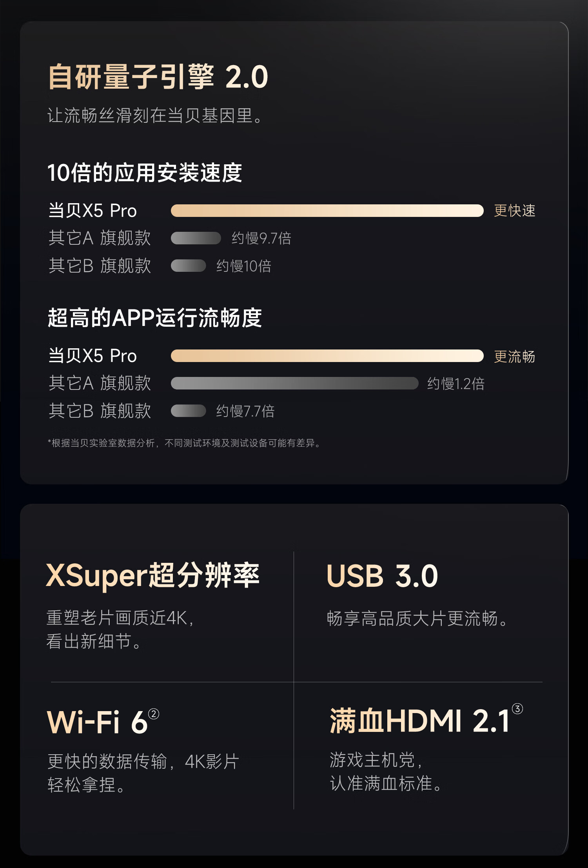Click the 10倍的应用安装速度 heading
588x868 pixels.
tap(145, 173)
